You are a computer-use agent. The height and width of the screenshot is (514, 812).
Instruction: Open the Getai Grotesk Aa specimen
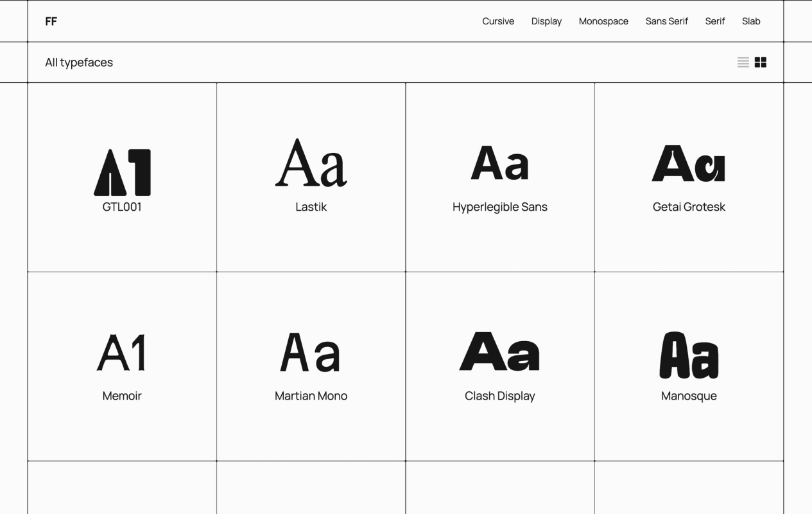click(x=689, y=163)
